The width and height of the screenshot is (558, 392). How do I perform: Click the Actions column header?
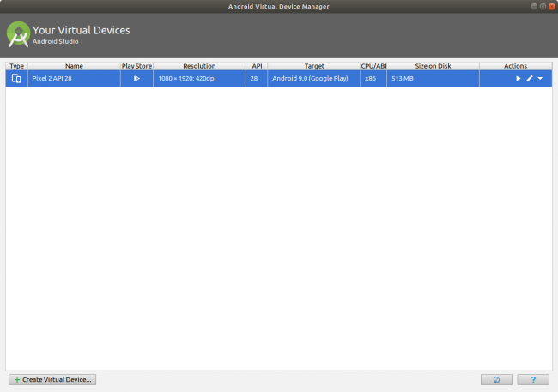[x=516, y=66]
